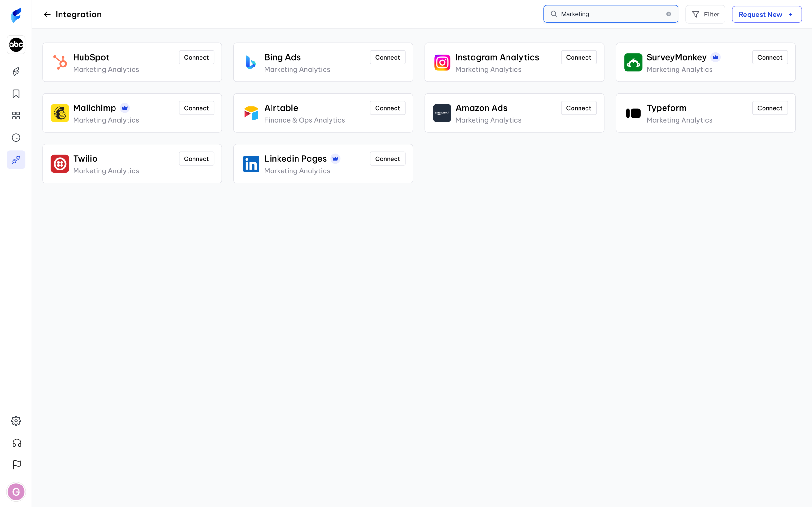Screen dimensions: 812x507
Task: Connect the Linkedin Pages integration
Action: click(x=387, y=159)
